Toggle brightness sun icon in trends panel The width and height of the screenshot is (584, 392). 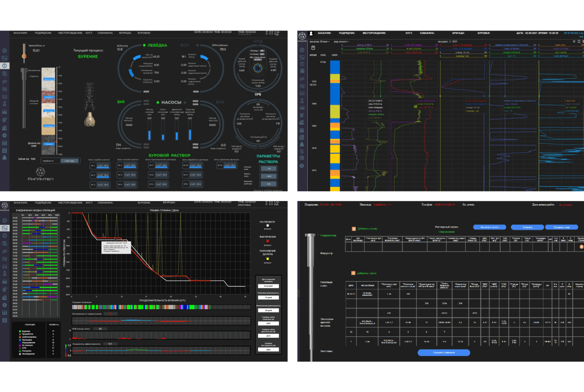coord(574,42)
